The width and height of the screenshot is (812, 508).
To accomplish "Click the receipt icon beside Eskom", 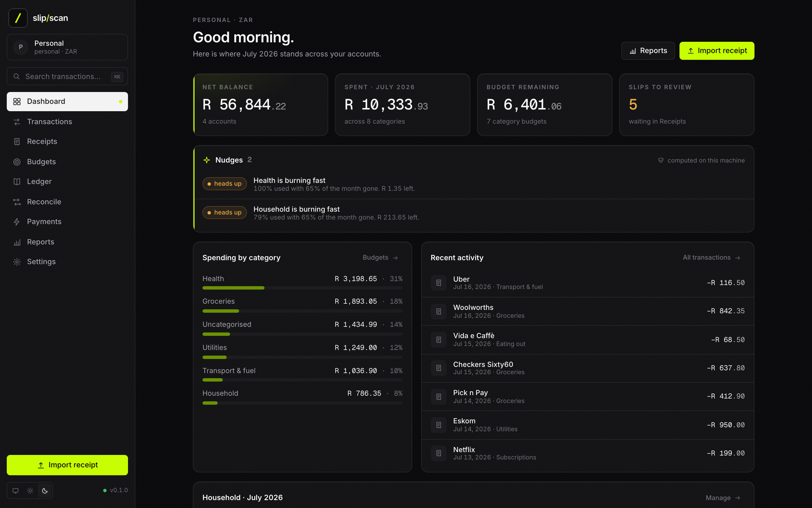I will (x=438, y=425).
